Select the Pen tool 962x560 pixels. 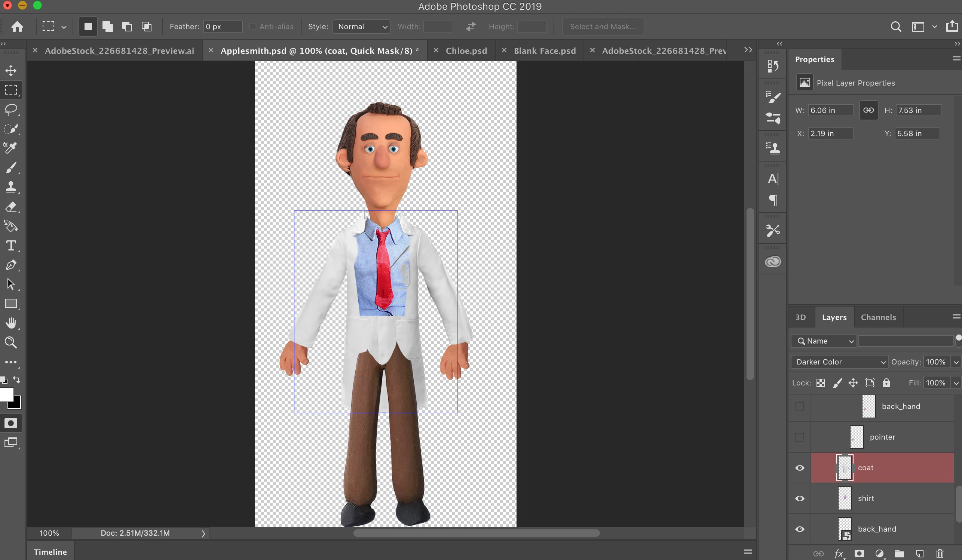(11, 265)
